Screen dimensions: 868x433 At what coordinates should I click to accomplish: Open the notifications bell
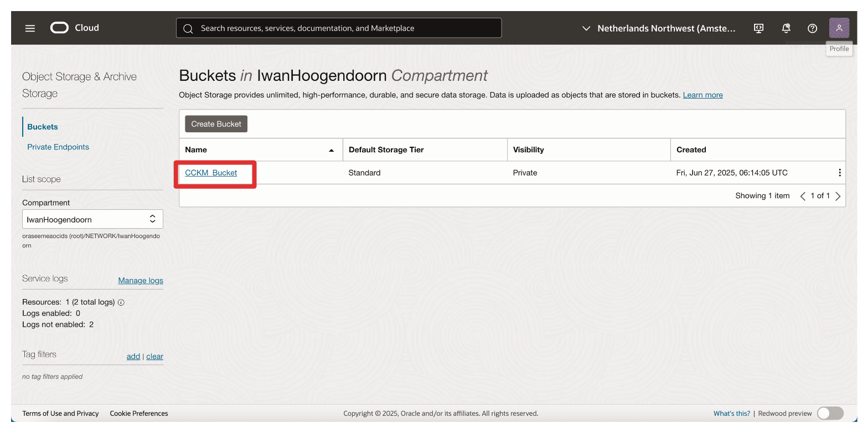click(786, 28)
